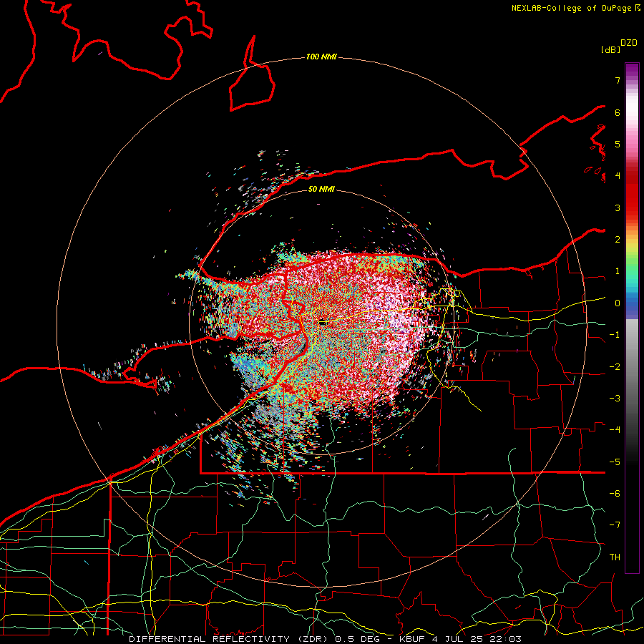
Task: Click the black radar site marker at center
Action: [x=323, y=323]
